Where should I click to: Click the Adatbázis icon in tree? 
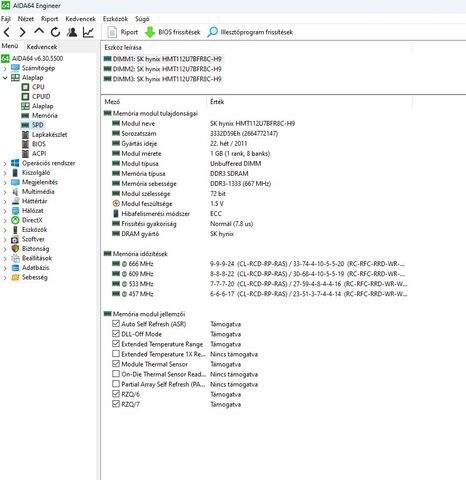[15, 268]
